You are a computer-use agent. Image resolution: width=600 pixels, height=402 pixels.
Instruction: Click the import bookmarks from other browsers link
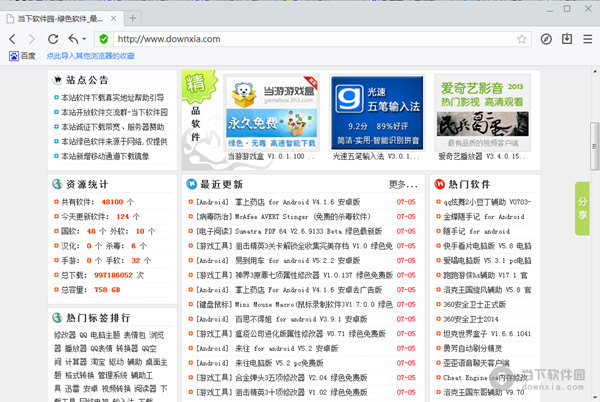pos(105,56)
